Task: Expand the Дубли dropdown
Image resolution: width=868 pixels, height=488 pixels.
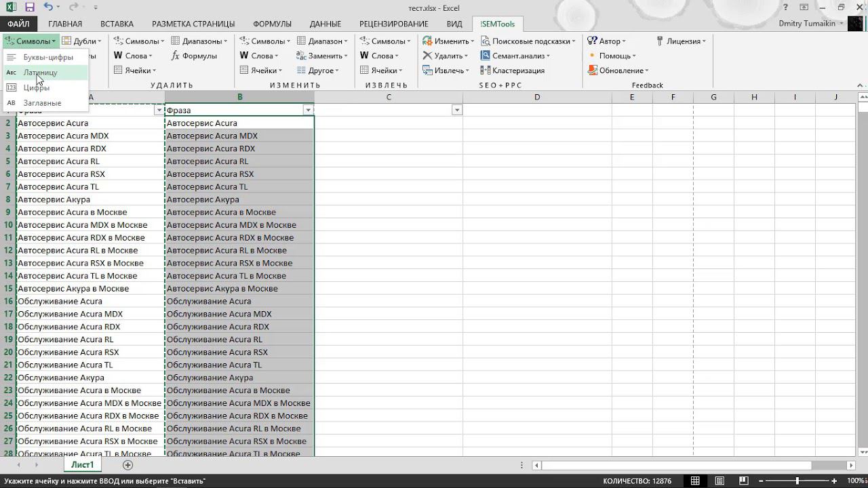Action: click(82, 41)
